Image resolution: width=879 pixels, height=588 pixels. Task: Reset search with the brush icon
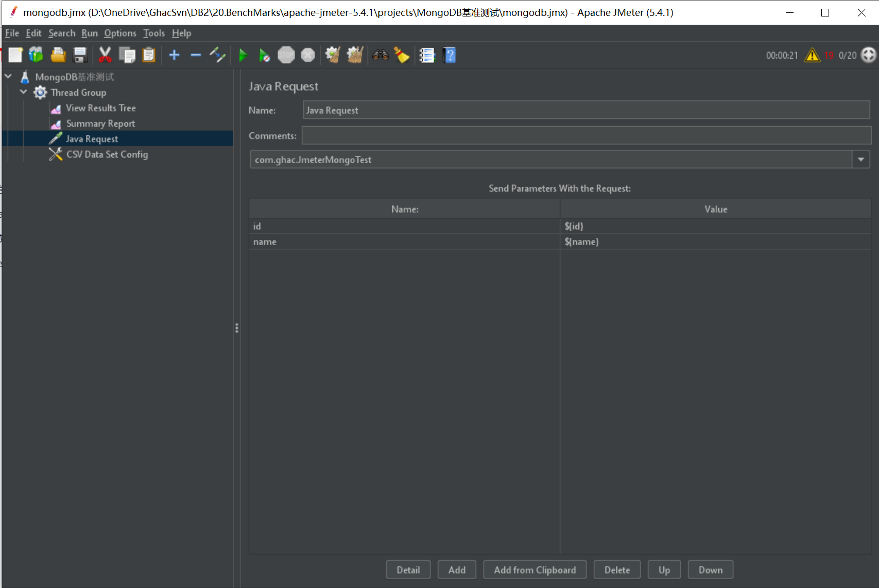click(402, 55)
